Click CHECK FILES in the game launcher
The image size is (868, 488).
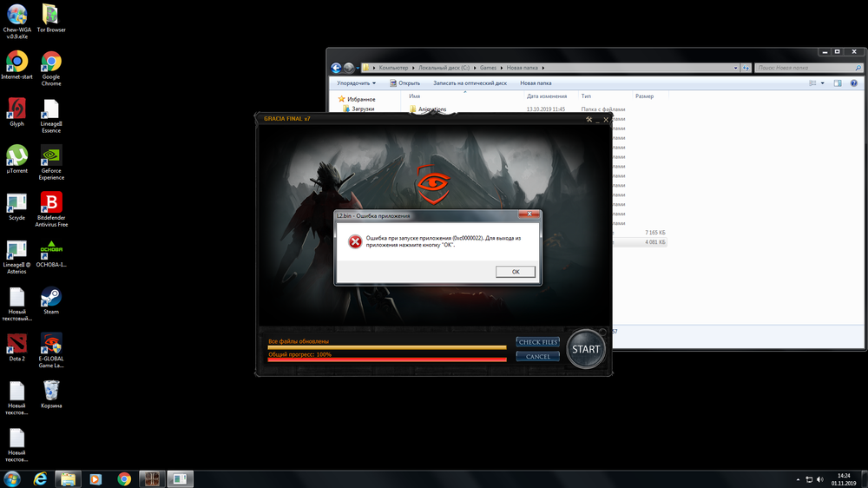tap(538, 342)
